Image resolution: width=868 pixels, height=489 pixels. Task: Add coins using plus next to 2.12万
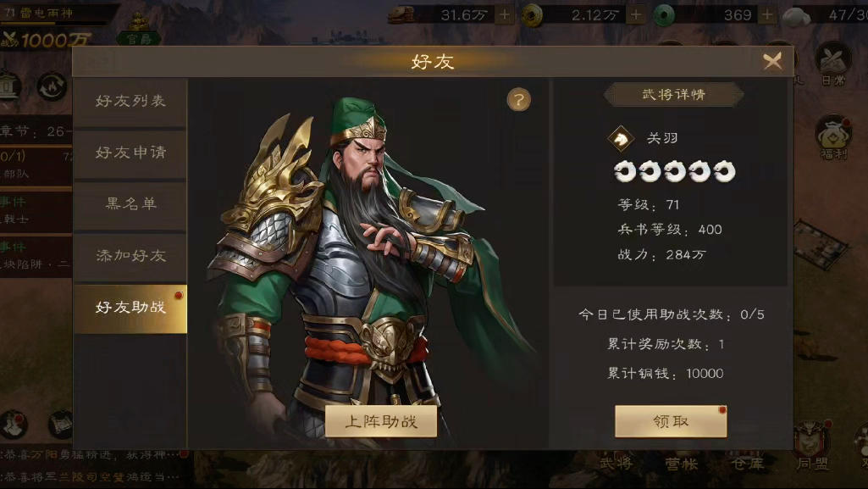[636, 15]
